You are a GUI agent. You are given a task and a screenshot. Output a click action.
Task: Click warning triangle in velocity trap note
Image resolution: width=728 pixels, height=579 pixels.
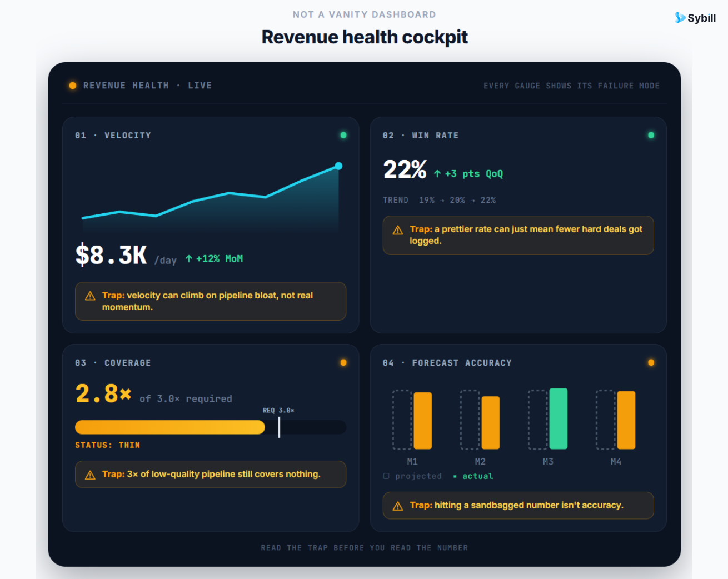90,296
